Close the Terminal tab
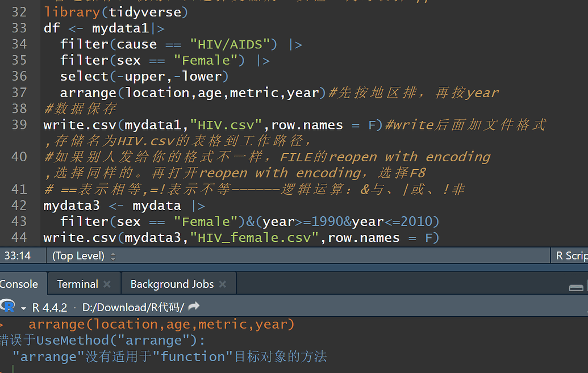Viewport: 588px width, 373px height. 107,284
